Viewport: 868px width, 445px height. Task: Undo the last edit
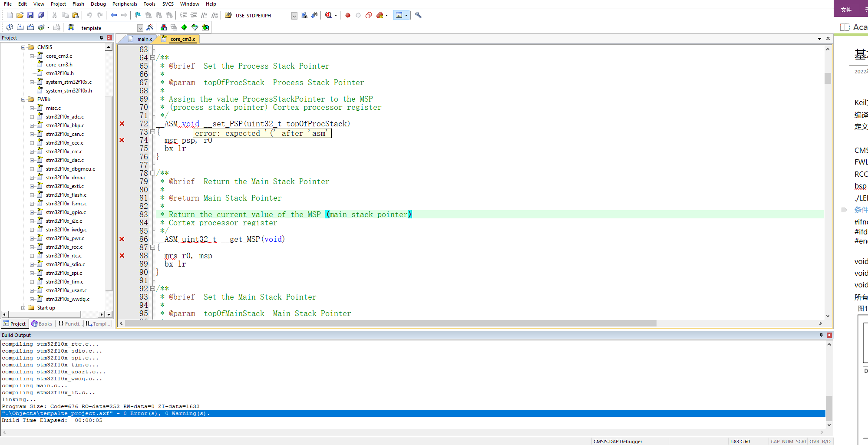click(89, 15)
